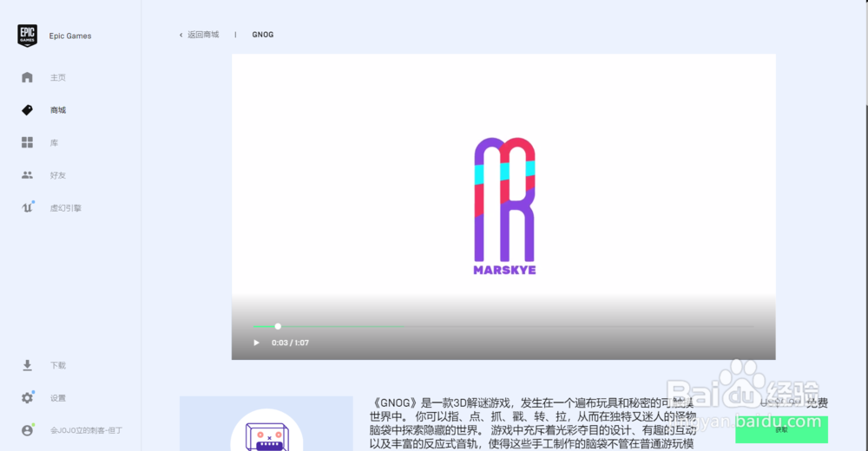868x451 pixels.
Task: Click the Epic Games shield logo
Action: [x=27, y=36]
